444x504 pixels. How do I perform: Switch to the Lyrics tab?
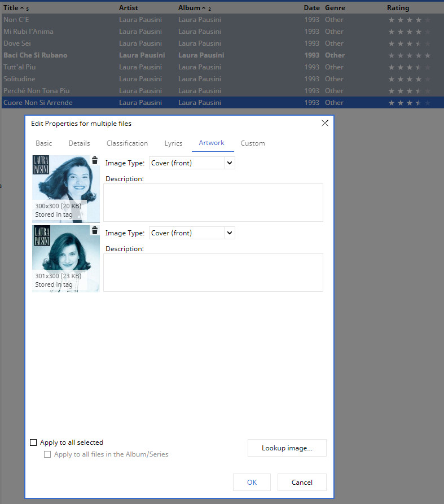pos(173,143)
